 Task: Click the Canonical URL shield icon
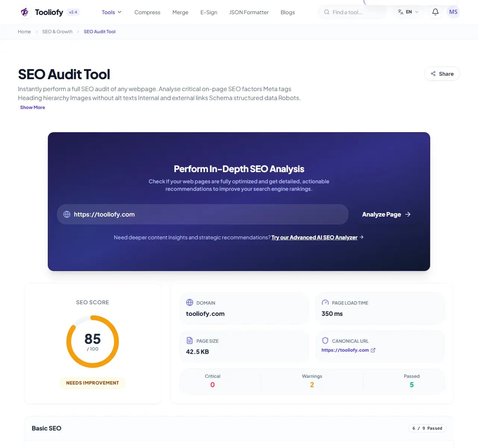(325, 340)
